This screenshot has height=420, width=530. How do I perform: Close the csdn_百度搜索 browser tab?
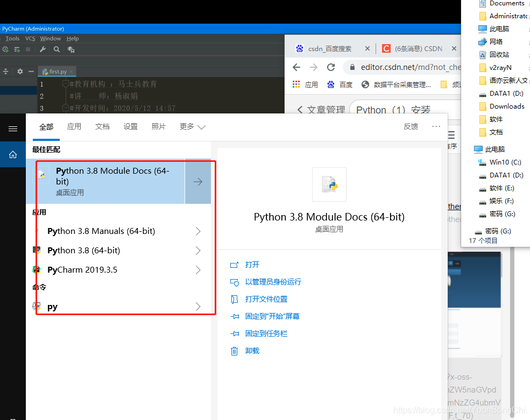368,48
